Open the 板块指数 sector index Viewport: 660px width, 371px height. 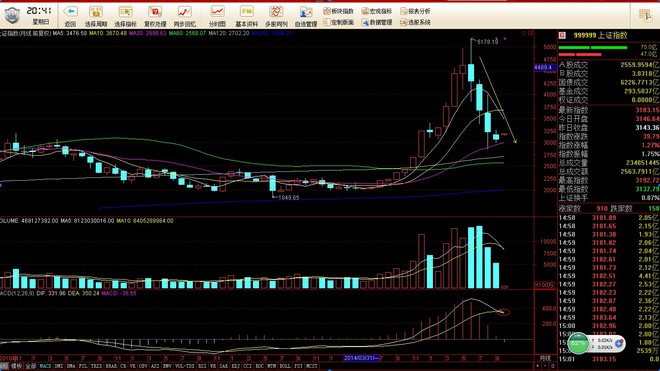[338, 11]
